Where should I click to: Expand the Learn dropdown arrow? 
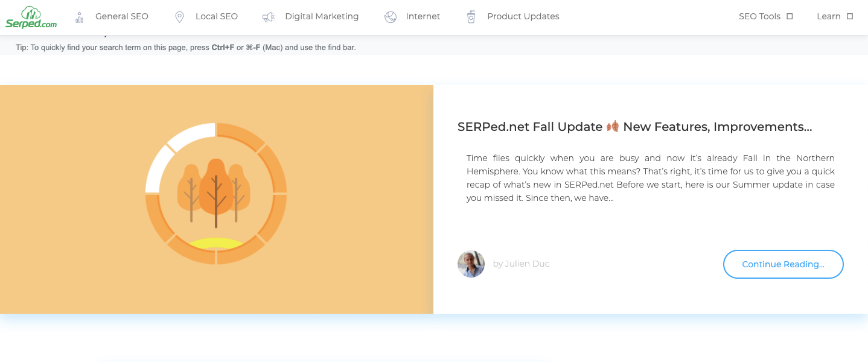(x=850, y=17)
